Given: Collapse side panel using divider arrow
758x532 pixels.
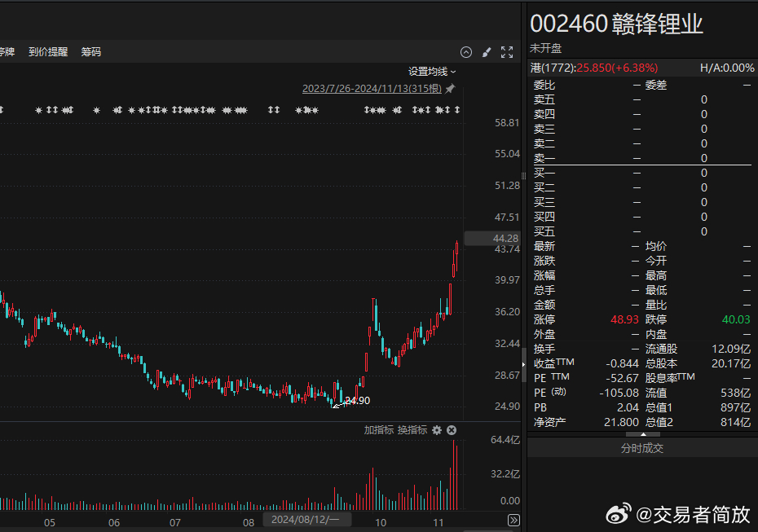Looking at the screenshot, I should click(523, 364).
